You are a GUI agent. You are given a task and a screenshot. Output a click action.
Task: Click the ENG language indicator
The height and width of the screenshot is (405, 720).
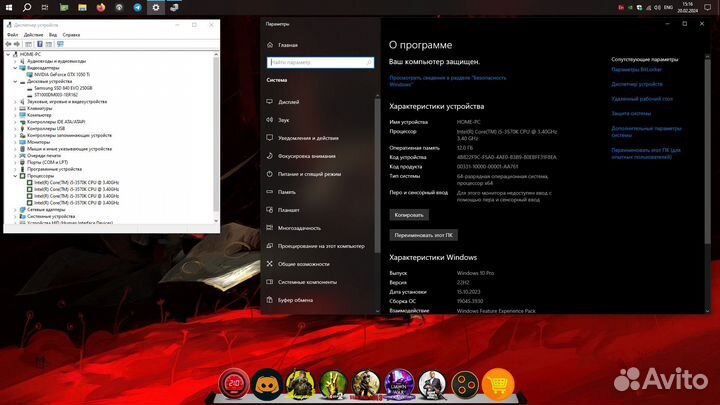669,8
